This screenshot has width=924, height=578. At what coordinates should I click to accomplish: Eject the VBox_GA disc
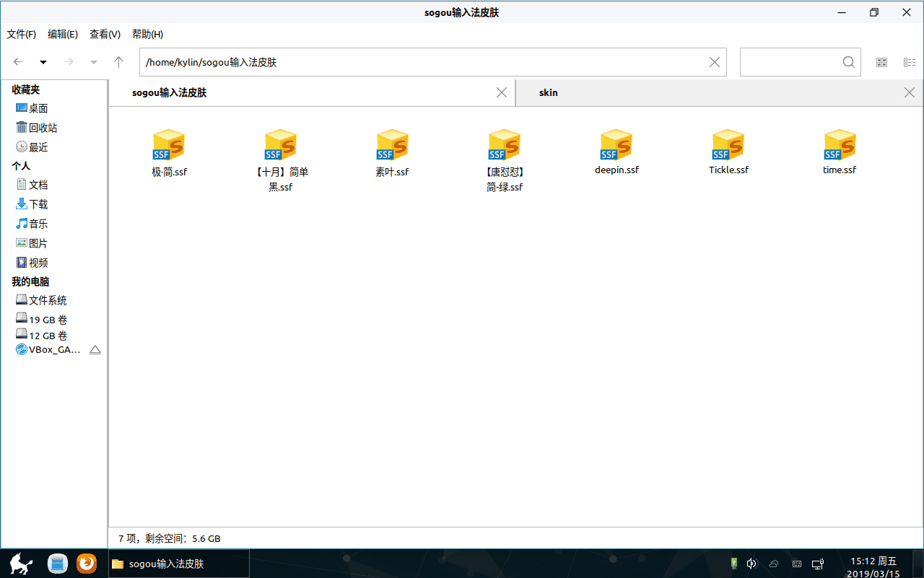pyautogui.click(x=95, y=350)
